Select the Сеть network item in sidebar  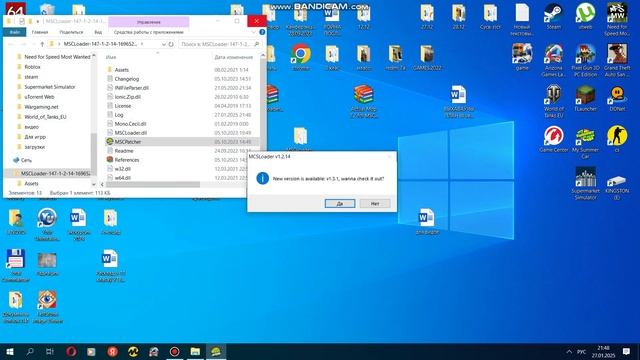(26, 160)
